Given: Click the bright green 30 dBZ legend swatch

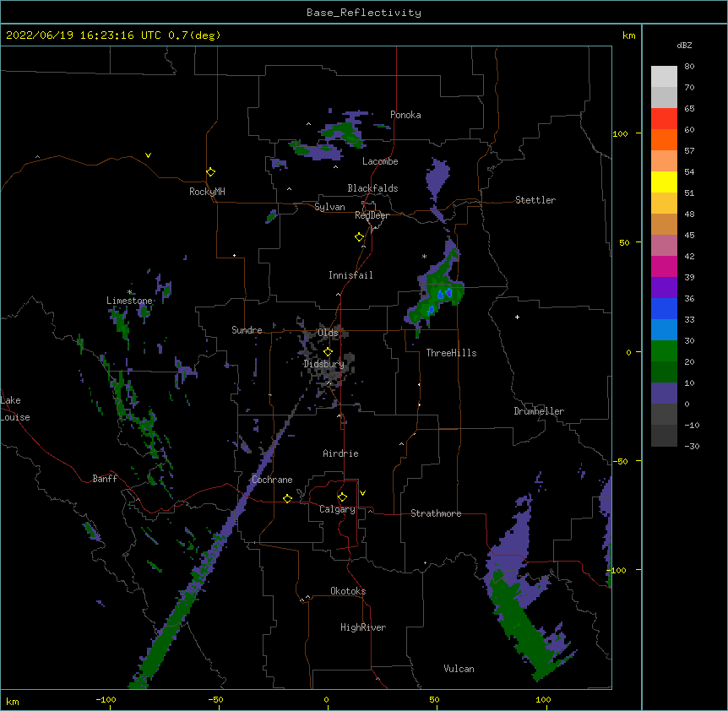Looking at the screenshot, I should [664, 351].
